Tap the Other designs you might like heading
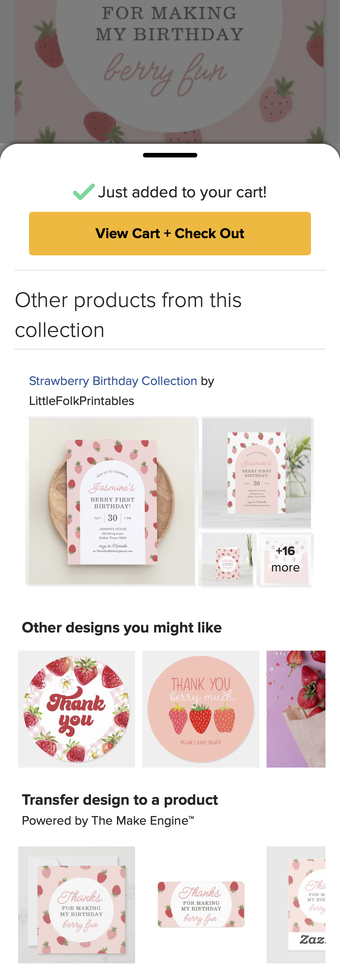The height and width of the screenshot is (980, 340). tap(121, 627)
